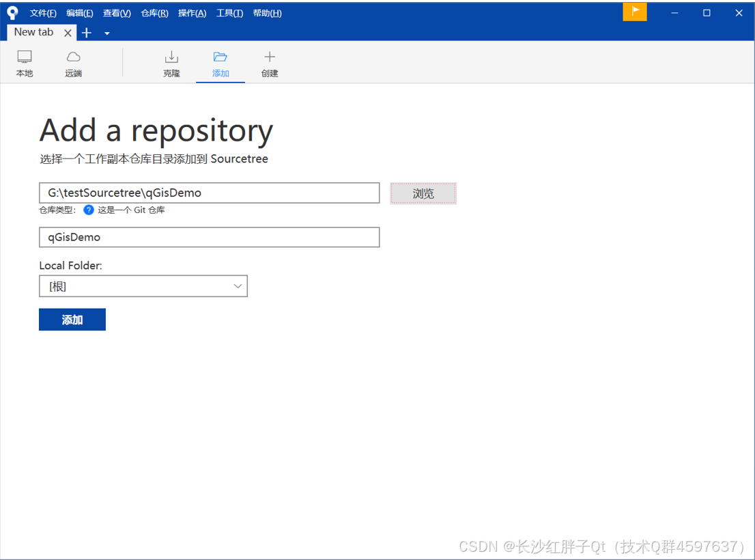The image size is (755, 560).
Task: Close the Sourcetree window
Action: pos(739,13)
